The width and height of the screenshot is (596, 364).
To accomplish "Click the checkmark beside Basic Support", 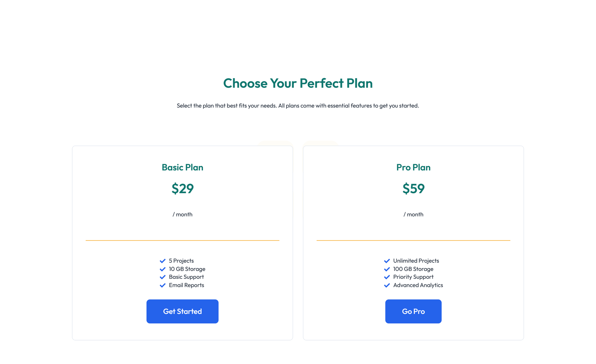I will click(x=163, y=277).
